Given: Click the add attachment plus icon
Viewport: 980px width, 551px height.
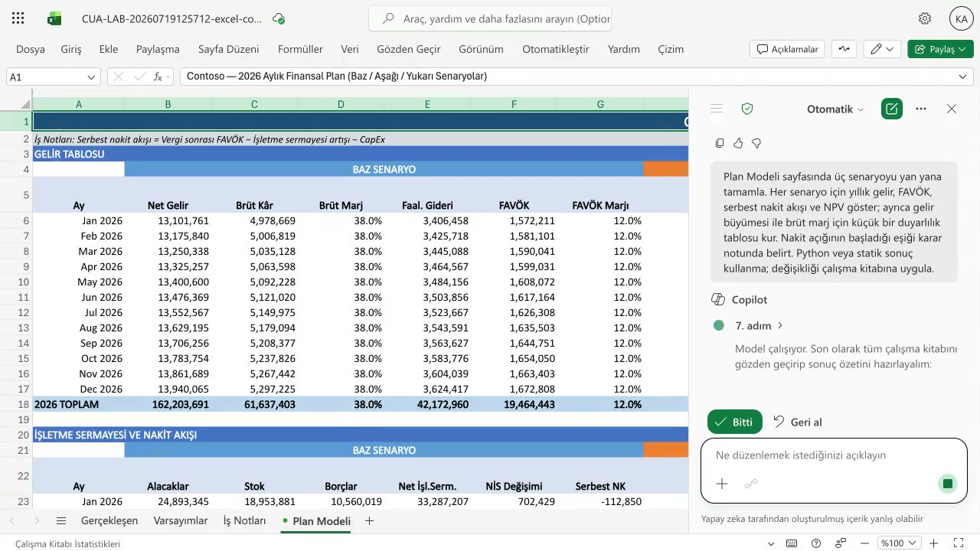Looking at the screenshot, I should point(722,484).
